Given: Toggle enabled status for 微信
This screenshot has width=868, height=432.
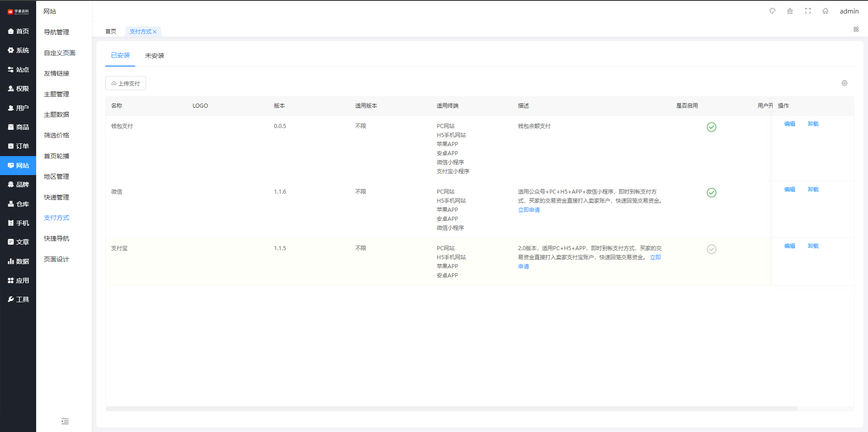Looking at the screenshot, I should pos(712,193).
